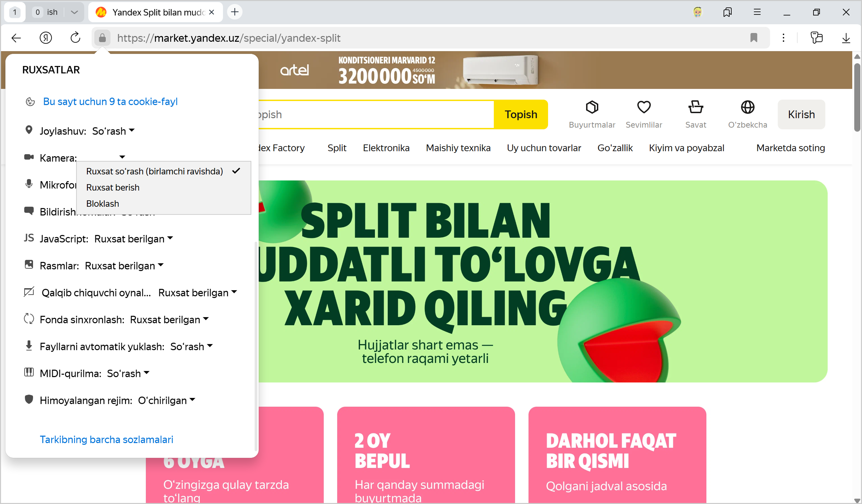Reload the page with refresh icon

tap(75, 38)
